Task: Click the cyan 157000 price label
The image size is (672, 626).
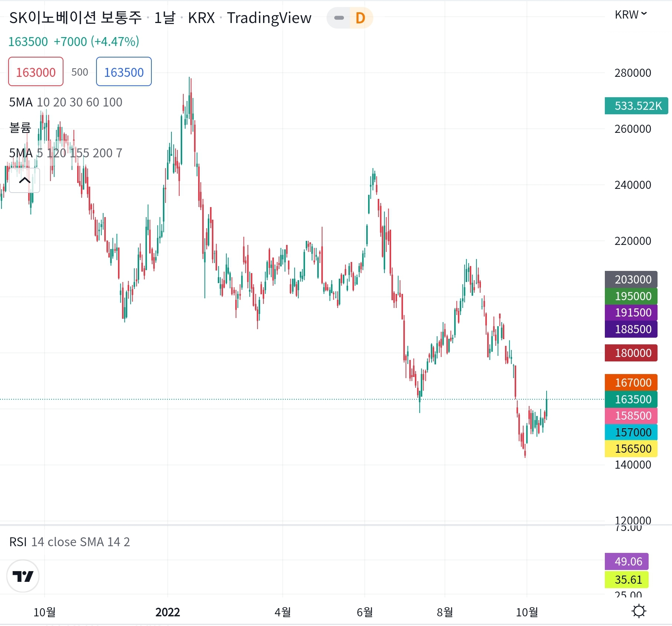Action: (x=631, y=432)
